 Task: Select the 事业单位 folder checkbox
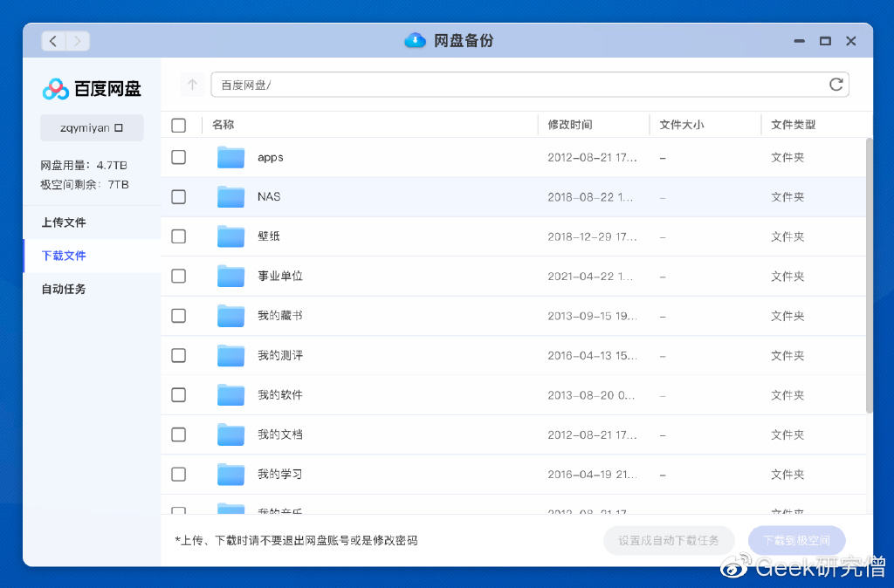pos(178,277)
